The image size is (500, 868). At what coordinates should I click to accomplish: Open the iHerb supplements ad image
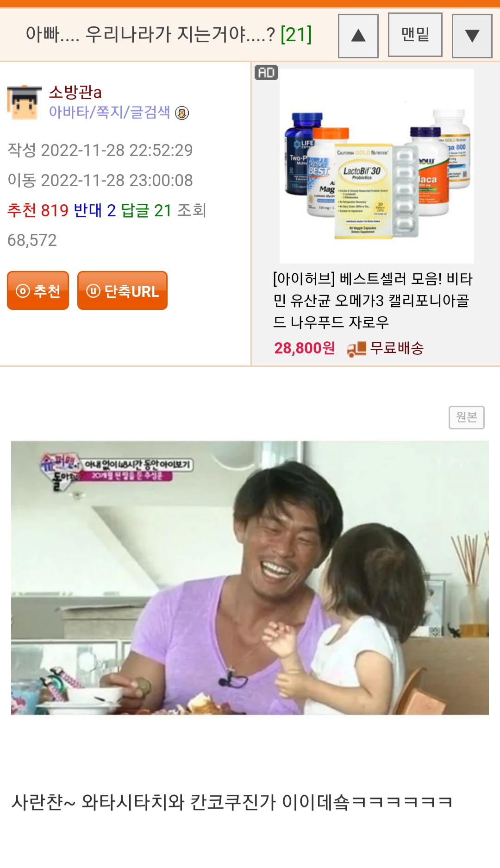pos(376,166)
